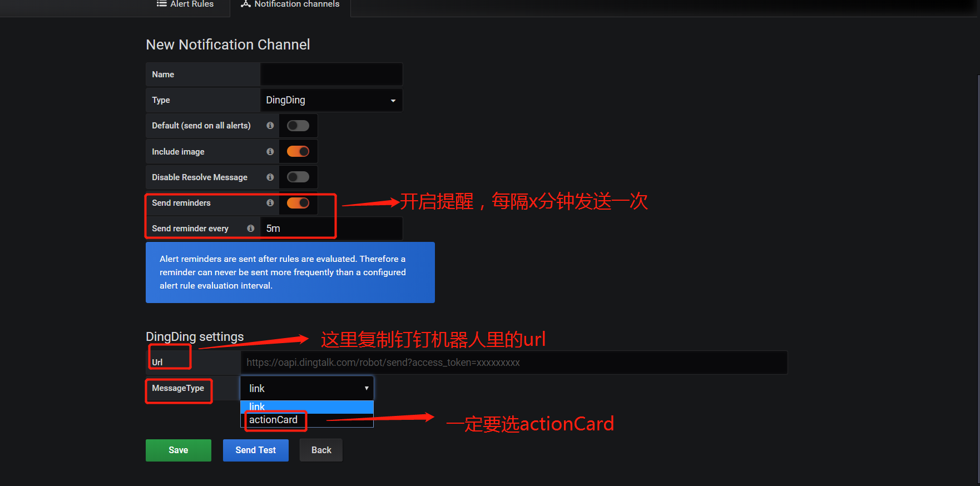Viewport: 980px width, 486px height.
Task: Toggle Disable Resolve Message switch
Action: pos(298,177)
